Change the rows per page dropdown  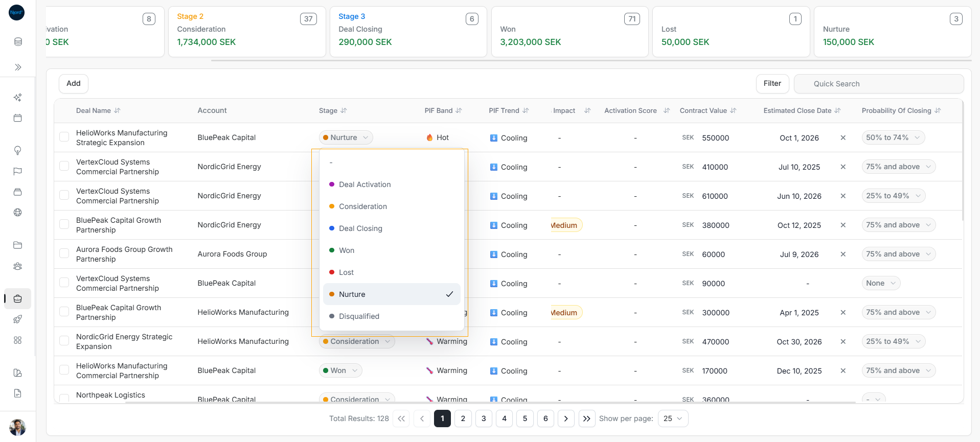click(x=673, y=419)
